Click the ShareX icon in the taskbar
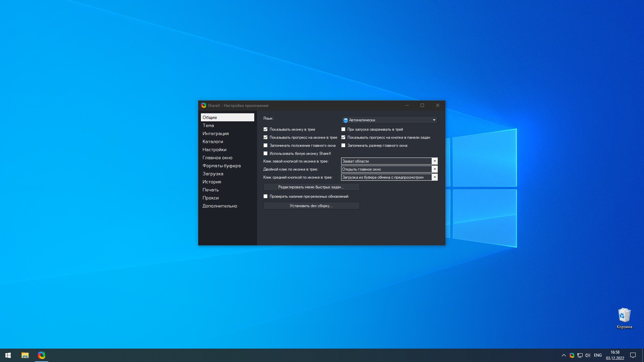644x362 pixels. pos(42,355)
